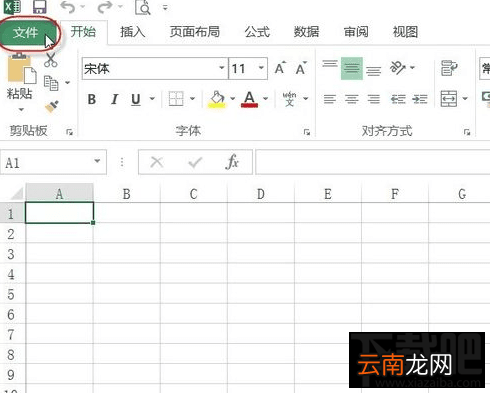
Task: Open font color palette arrow
Action: point(265,98)
